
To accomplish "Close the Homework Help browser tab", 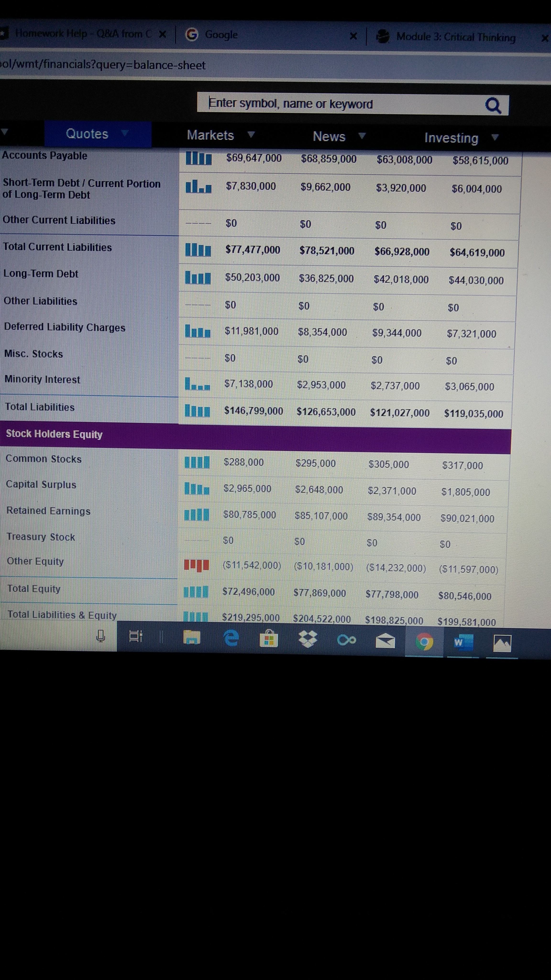I will (162, 34).
